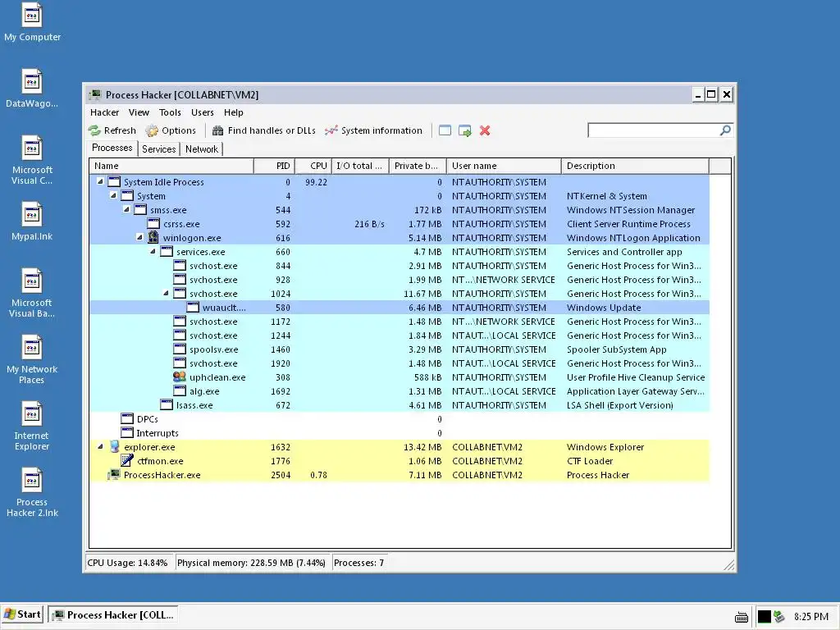Switch to the Network tab
Screen dimensions: 840x630
pyautogui.click(x=202, y=149)
